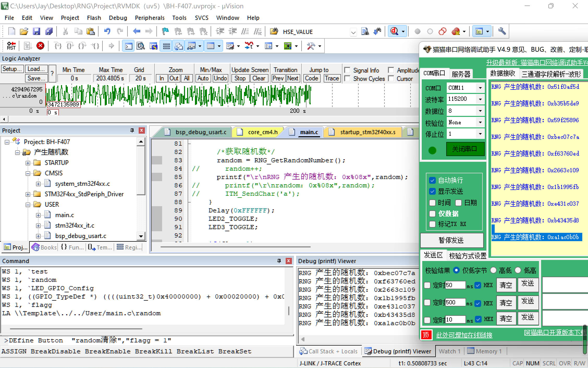Open the Peripherals menu
The height and width of the screenshot is (368, 588).
150,18
